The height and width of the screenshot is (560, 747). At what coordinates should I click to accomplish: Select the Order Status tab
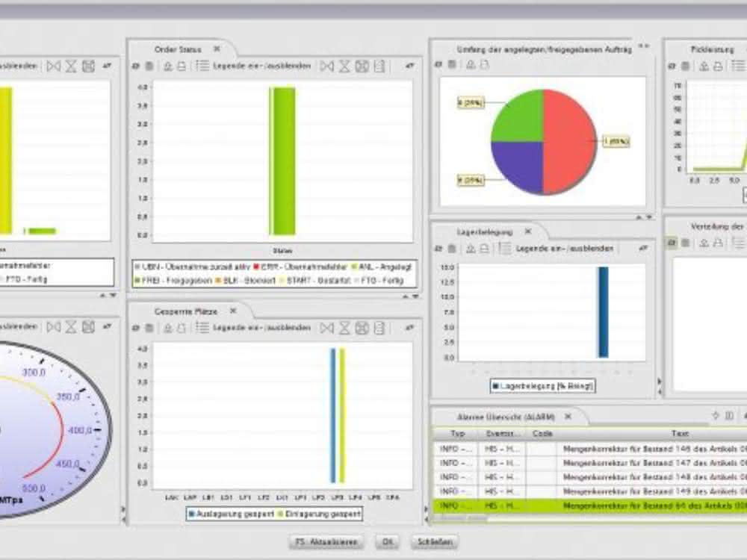tap(178, 49)
